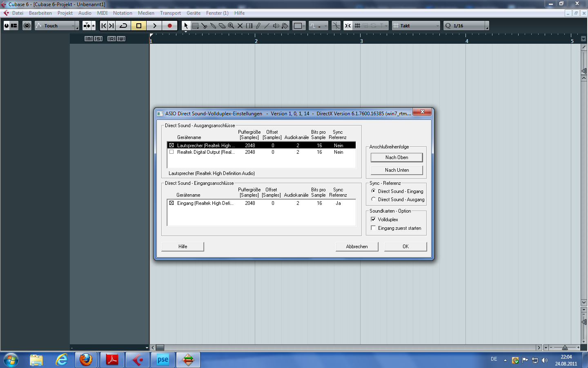The width and height of the screenshot is (588, 368).
Task: Select the Glue tool
Action: 213,26
